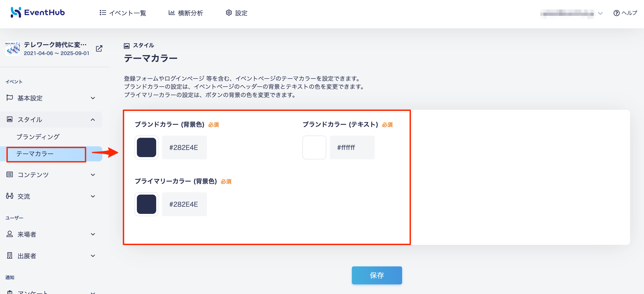Click the ブランドカラー (テキスト) label
This screenshot has width=644, height=294.
click(x=340, y=125)
